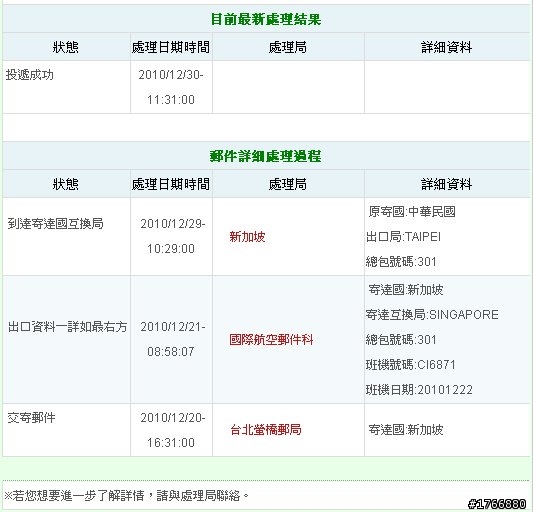This screenshot has width=533, height=512.
Task: Click the 狀態 header in the detailed process table
Action: pyautogui.click(x=66, y=184)
